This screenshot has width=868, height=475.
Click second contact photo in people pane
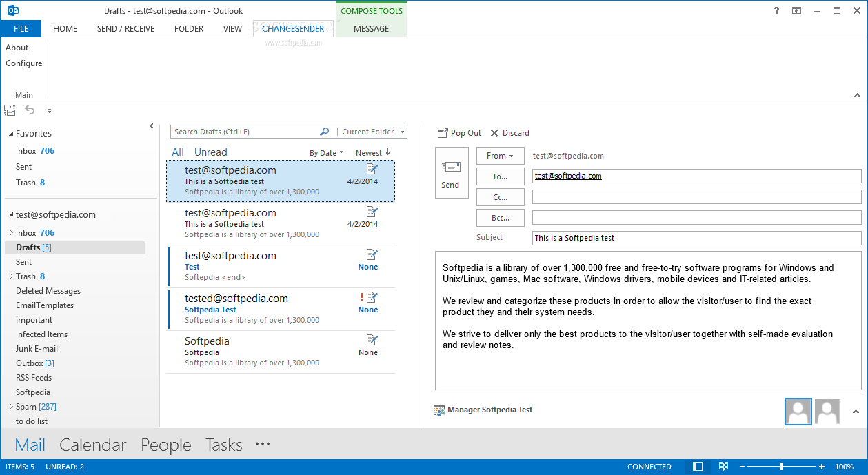pos(827,412)
